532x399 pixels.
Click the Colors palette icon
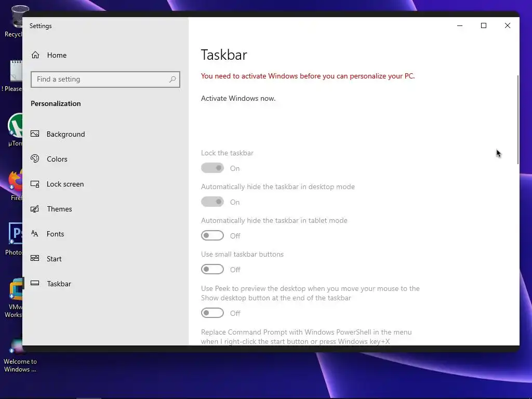coord(35,158)
